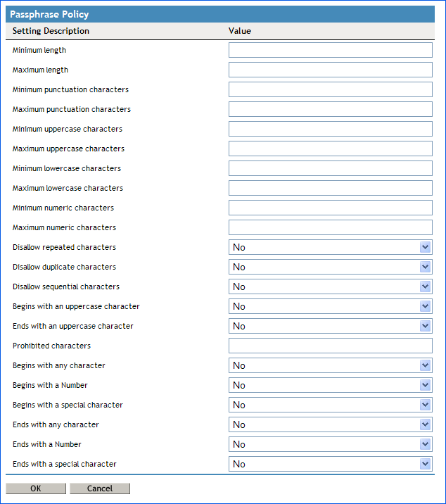Open Ends with an uppercase character dropdown

(330, 326)
